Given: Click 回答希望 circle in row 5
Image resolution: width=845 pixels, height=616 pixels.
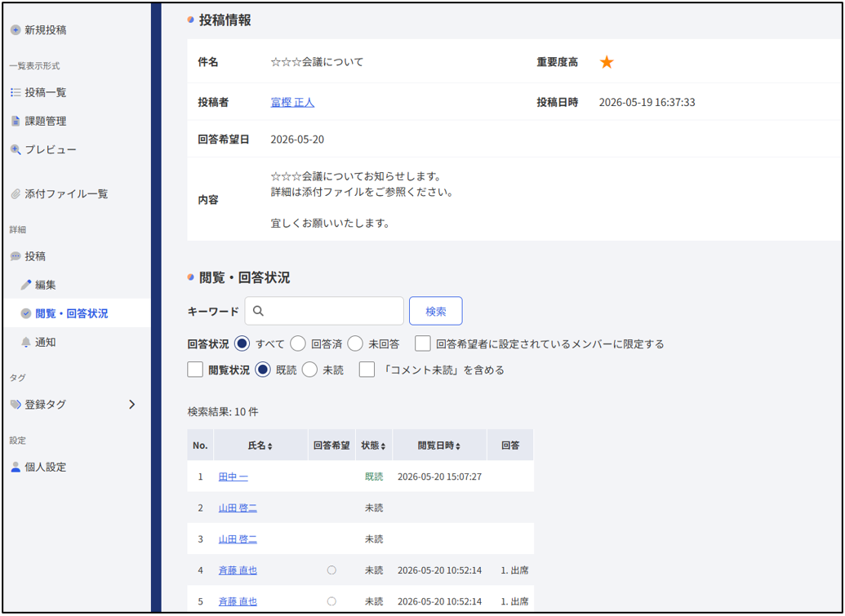Looking at the screenshot, I should tap(332, 601).
